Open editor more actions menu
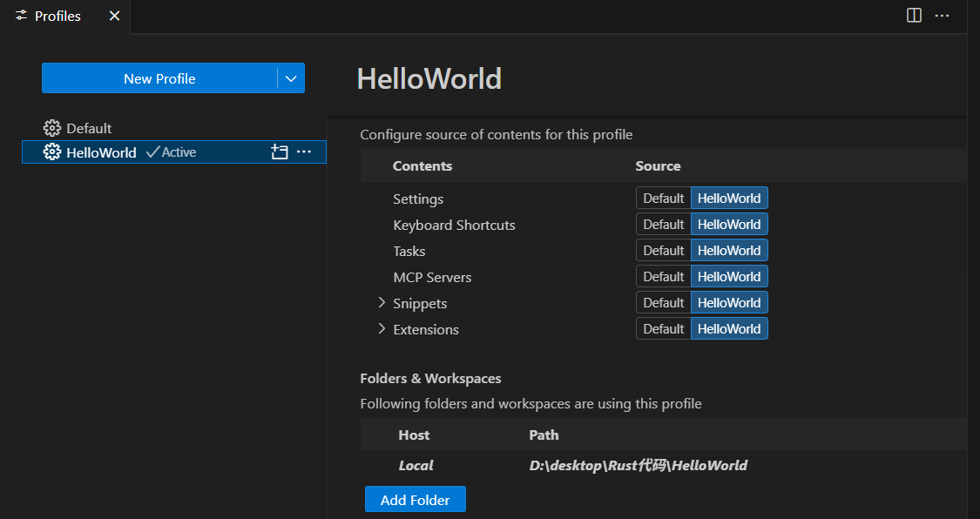This screenshot has width=980, height=519. tap(942, 16)
